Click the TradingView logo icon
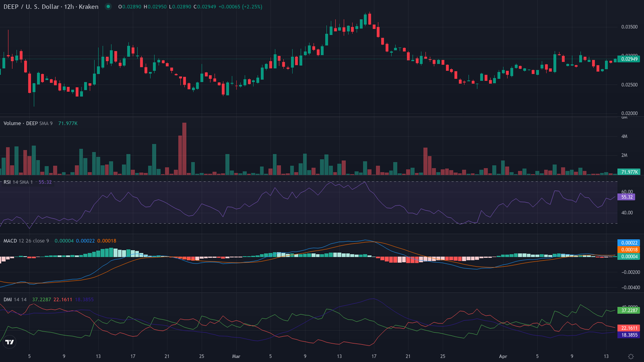644x362 pixels. click(10, 342)
